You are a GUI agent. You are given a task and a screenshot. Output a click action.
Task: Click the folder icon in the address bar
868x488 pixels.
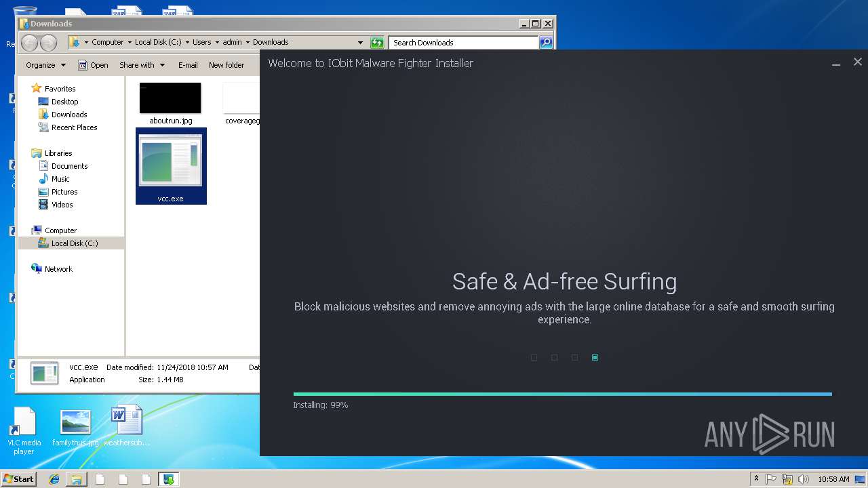tap(74, 42)
